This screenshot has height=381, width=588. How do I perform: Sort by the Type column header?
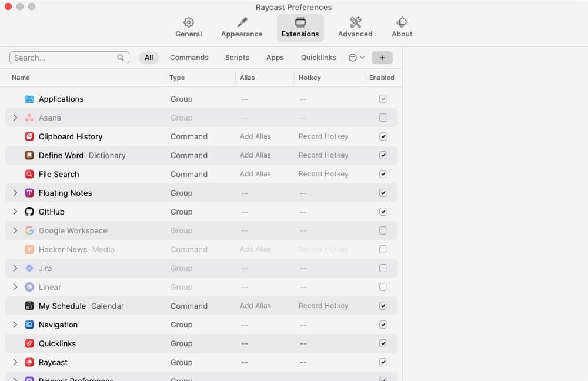177,78
